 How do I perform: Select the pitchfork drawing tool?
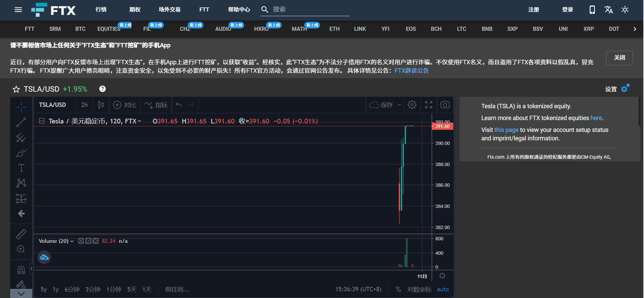point(21,138)
